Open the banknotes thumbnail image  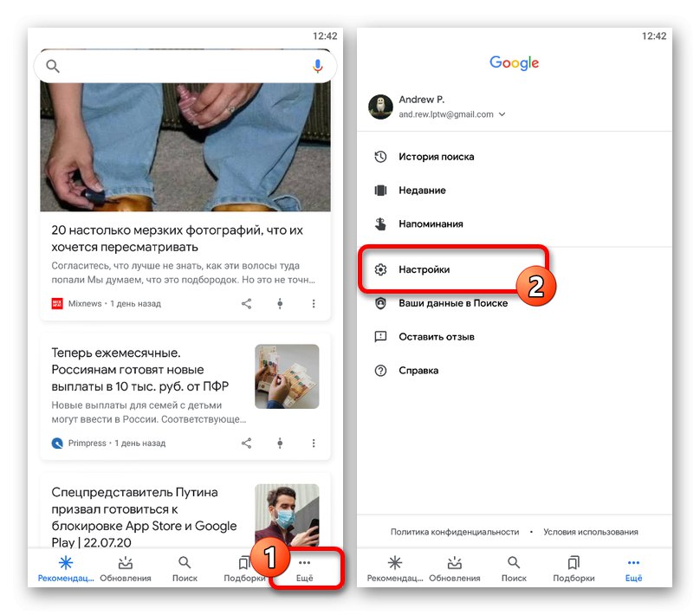click(x=287, y=376)
